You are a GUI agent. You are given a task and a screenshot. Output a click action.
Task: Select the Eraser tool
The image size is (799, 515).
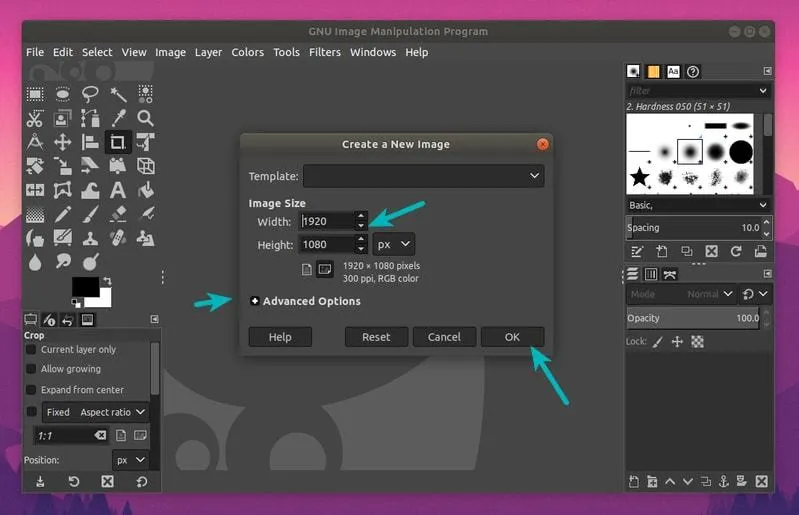118,214
